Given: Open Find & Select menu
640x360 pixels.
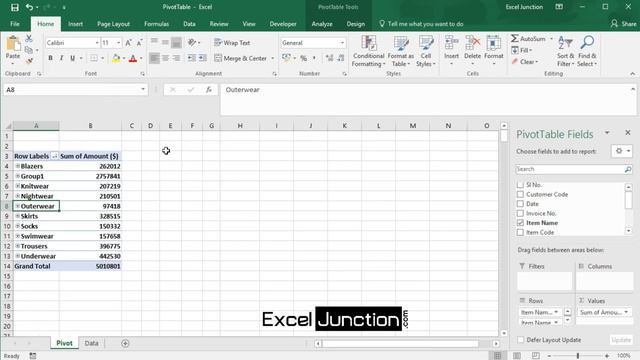Looking at the screenshot, I should point(587,51).
